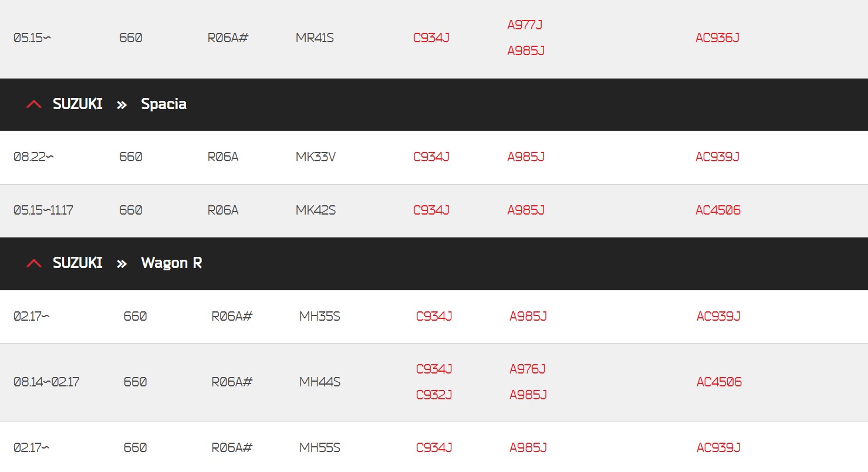Screen dimensions: 868x472
Task: Open the A976J part link
Action: [527, 369]
